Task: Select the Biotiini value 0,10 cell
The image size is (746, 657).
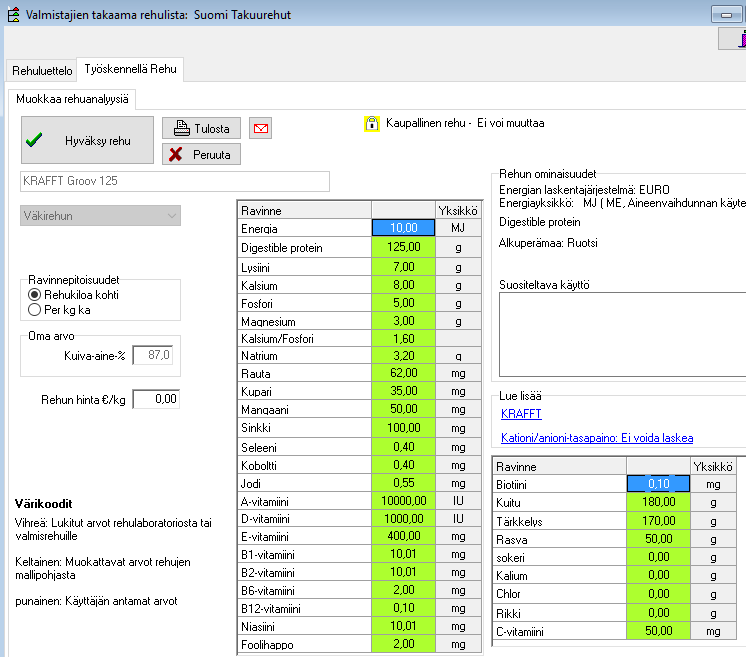Action: [658, 484]
